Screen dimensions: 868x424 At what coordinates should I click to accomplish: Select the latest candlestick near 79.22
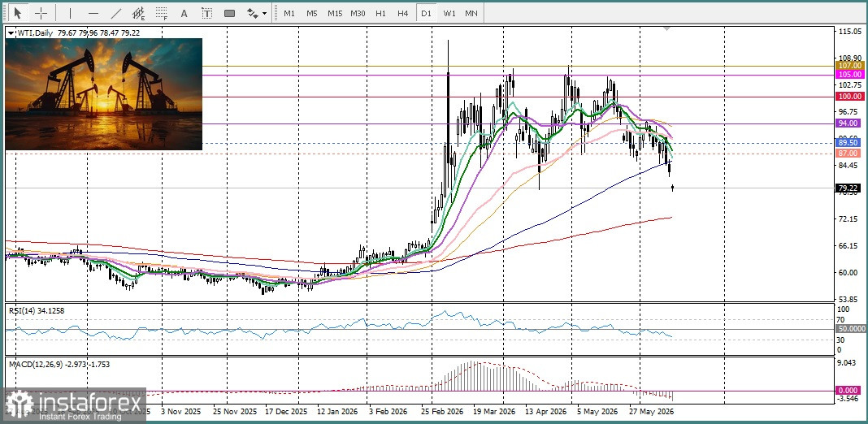coord(673,188)
